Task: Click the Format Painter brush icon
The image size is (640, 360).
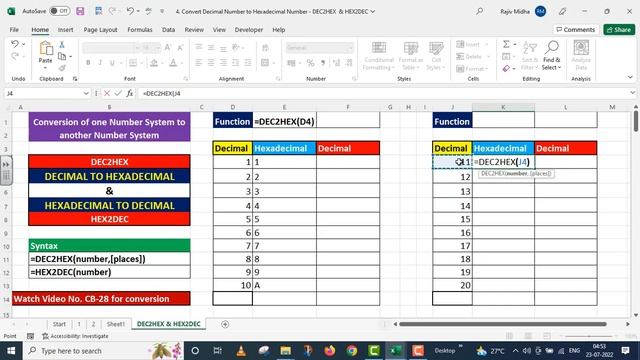Action: [x=62, y=68]
